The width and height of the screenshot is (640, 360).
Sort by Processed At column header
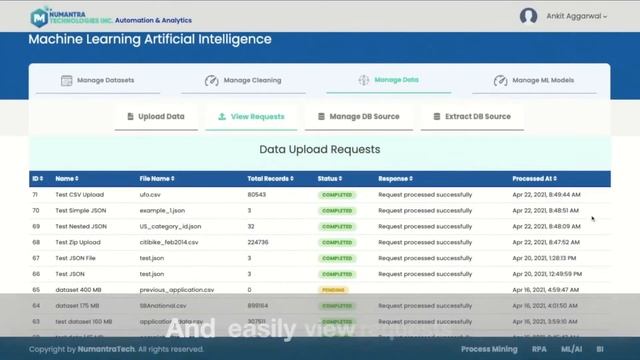click(x=535, y=179)
